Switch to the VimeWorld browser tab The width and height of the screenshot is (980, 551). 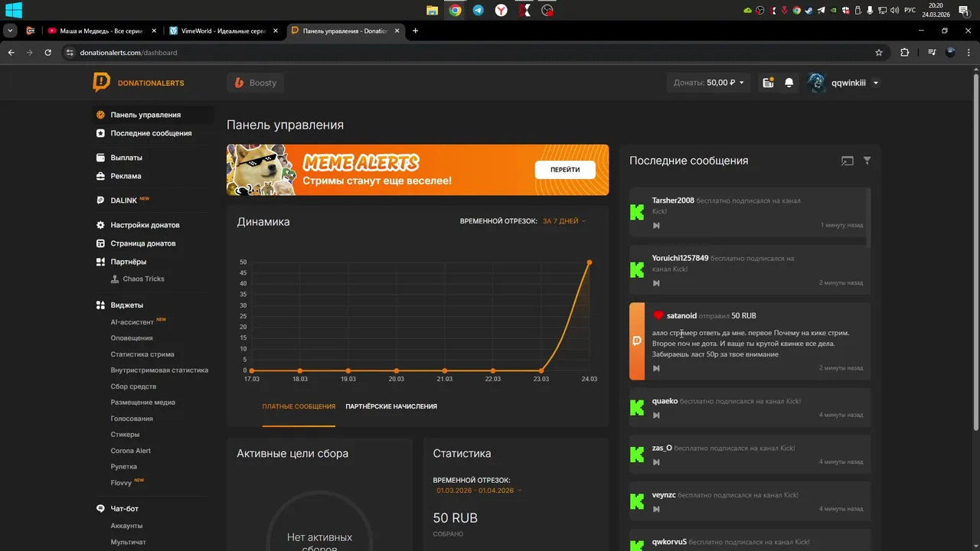(222, 31)
